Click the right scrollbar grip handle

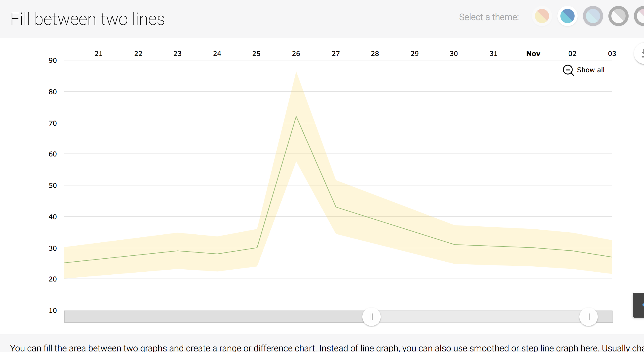tap(589, 316)
